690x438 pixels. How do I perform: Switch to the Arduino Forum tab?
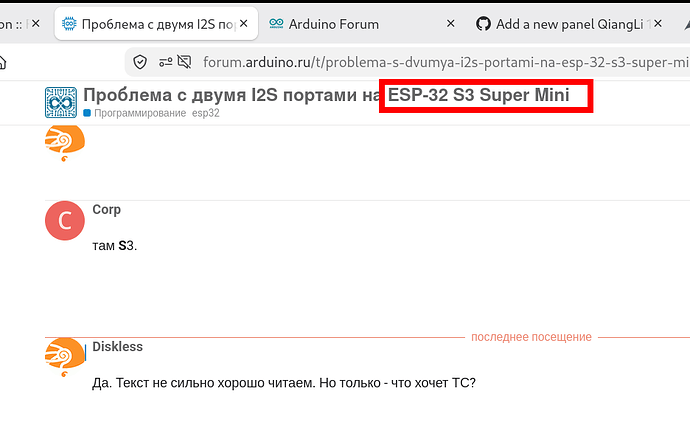pos(334,24)
